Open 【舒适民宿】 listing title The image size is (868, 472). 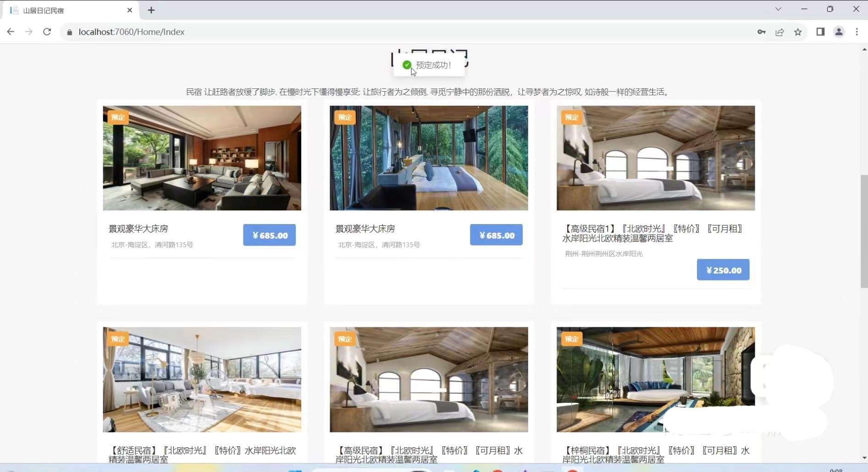point(202,455)
